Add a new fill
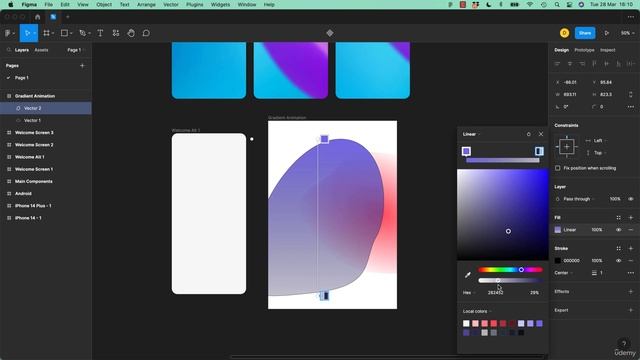The image size is (640, 360). coord(631,218)
